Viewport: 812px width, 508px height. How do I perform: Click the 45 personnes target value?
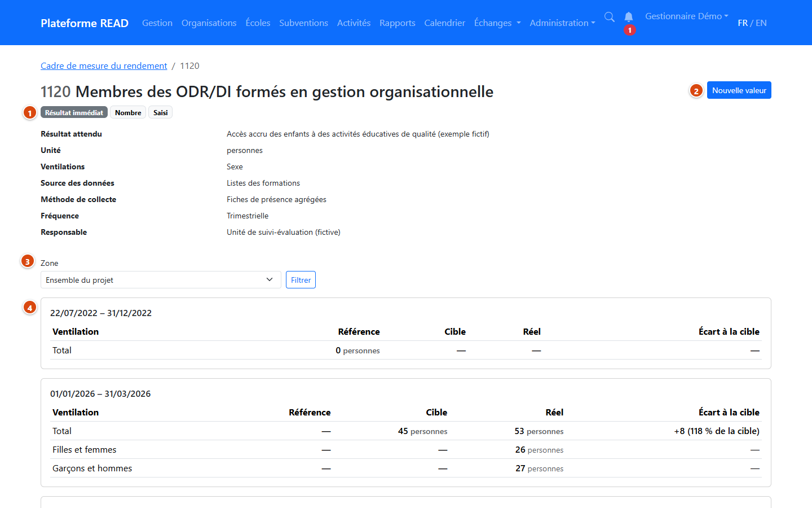[x=422, y=431]
